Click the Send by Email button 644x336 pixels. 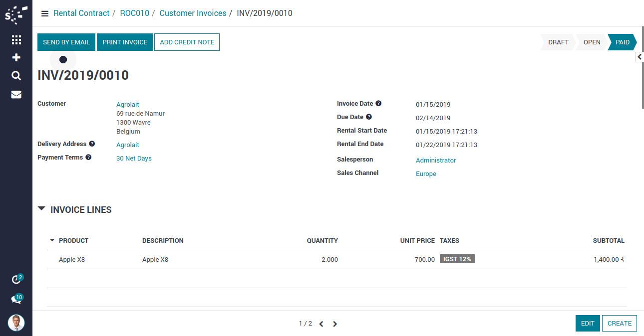[x=66, y=42]
